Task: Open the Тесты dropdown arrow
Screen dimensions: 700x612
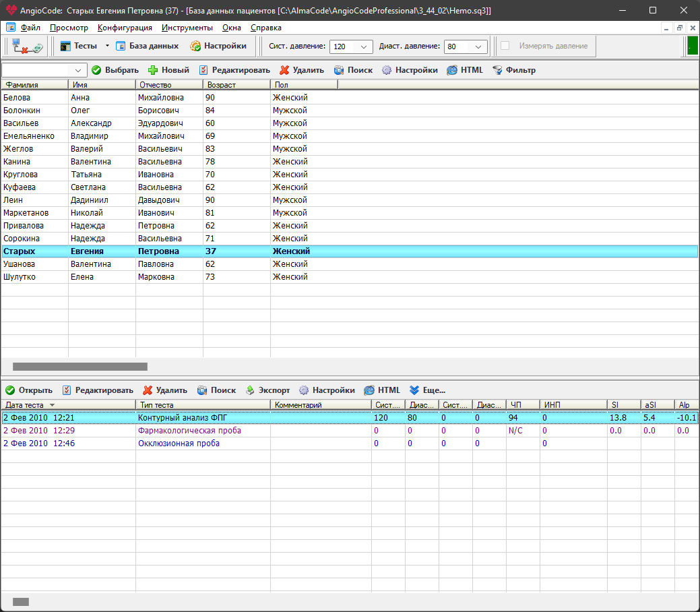Action: [106, 46]
